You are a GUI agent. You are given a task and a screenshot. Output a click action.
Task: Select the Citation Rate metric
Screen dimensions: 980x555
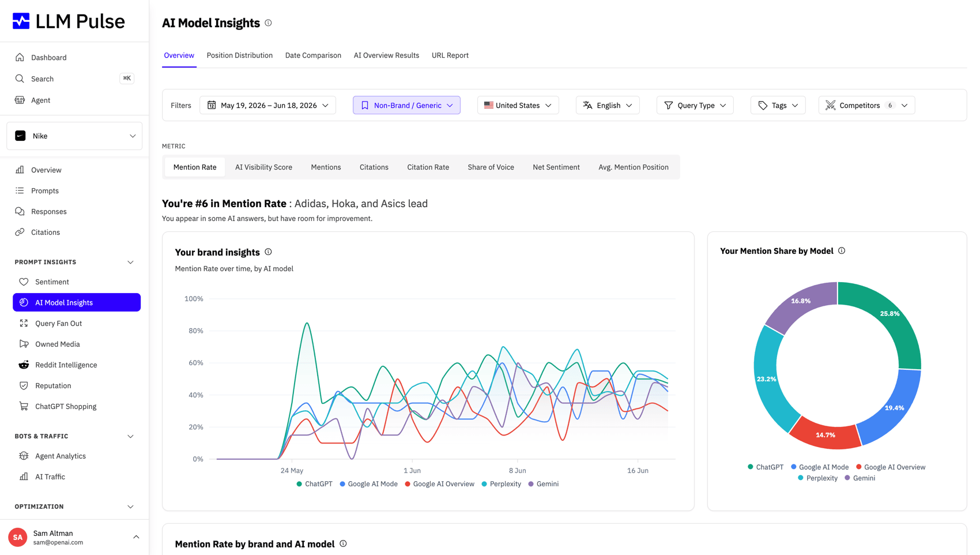click(428, 167)
